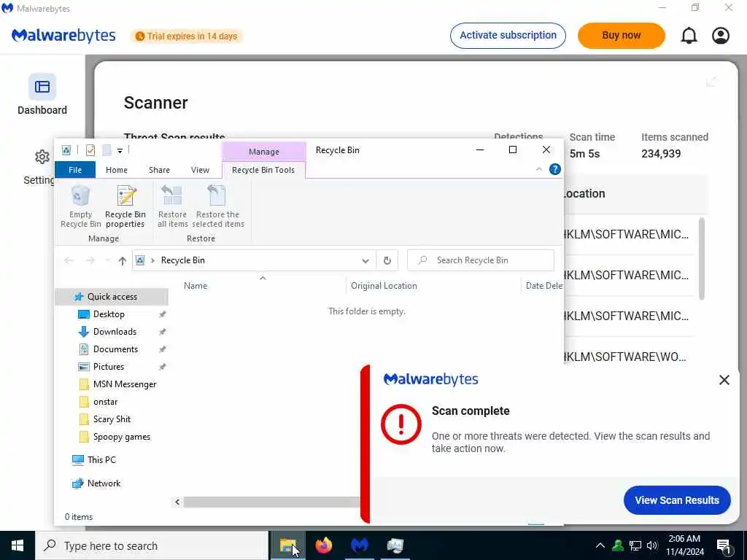Select Network in navigation pane
The width and height of the screenshot is (747, 560).
point(104,483)
